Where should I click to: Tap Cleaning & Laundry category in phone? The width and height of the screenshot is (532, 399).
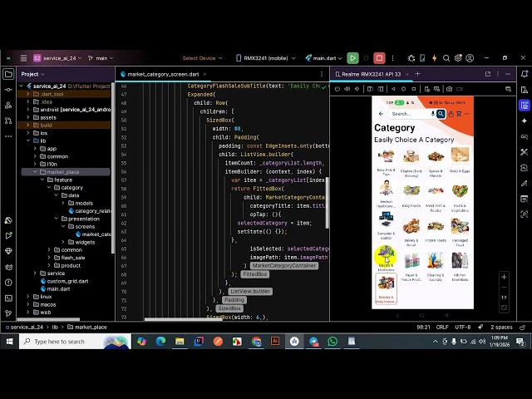pyautogui.click(x=436, y=267)
